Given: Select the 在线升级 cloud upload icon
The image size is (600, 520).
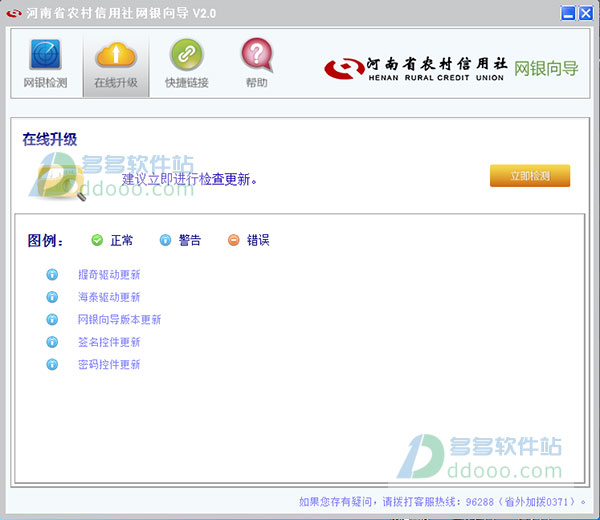Looking at the screenshot, I should click(116, 54).
